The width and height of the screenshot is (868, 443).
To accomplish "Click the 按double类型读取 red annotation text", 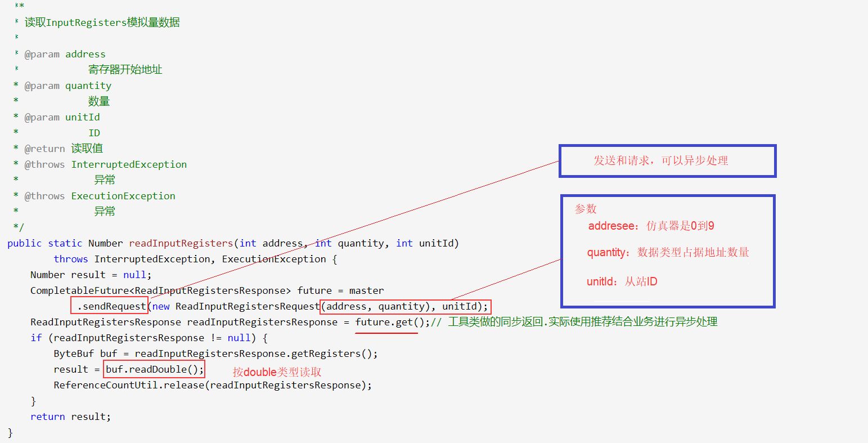I will click(x=275, y=372).
